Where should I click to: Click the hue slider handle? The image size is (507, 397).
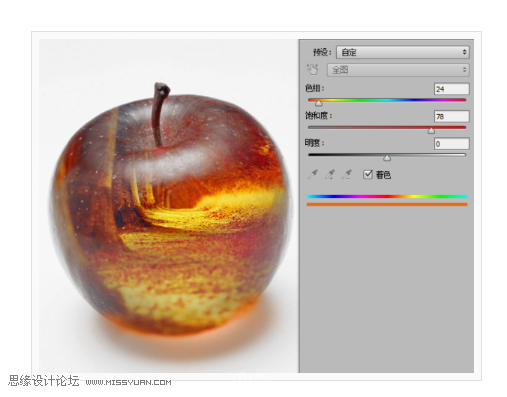[319, 103]
